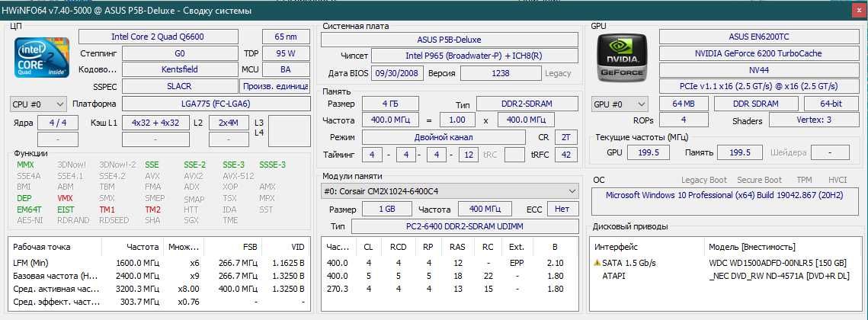The height and width of the screenshot is (320, 868).
Task: Click the dual channel mode field Двойной канал
Action: 444,137
